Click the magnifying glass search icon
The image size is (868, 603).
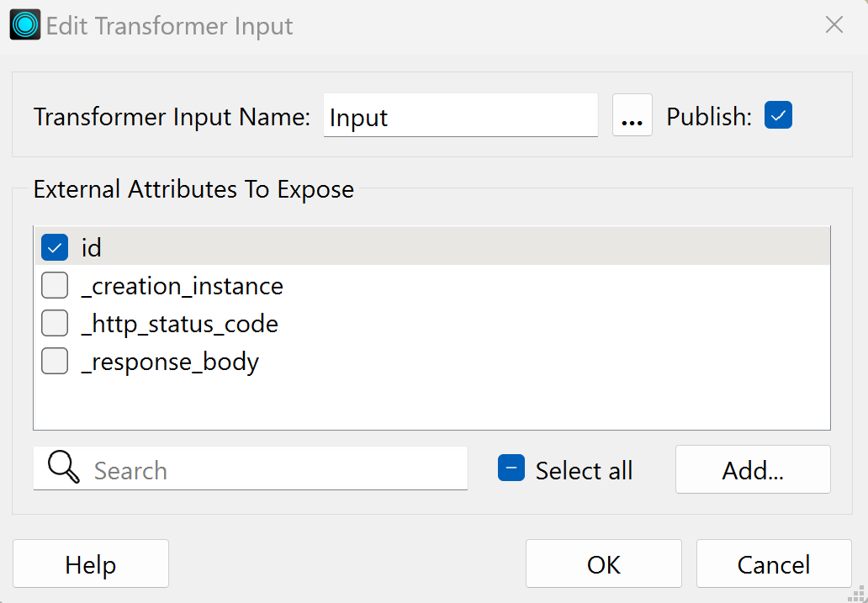(64, 468)
